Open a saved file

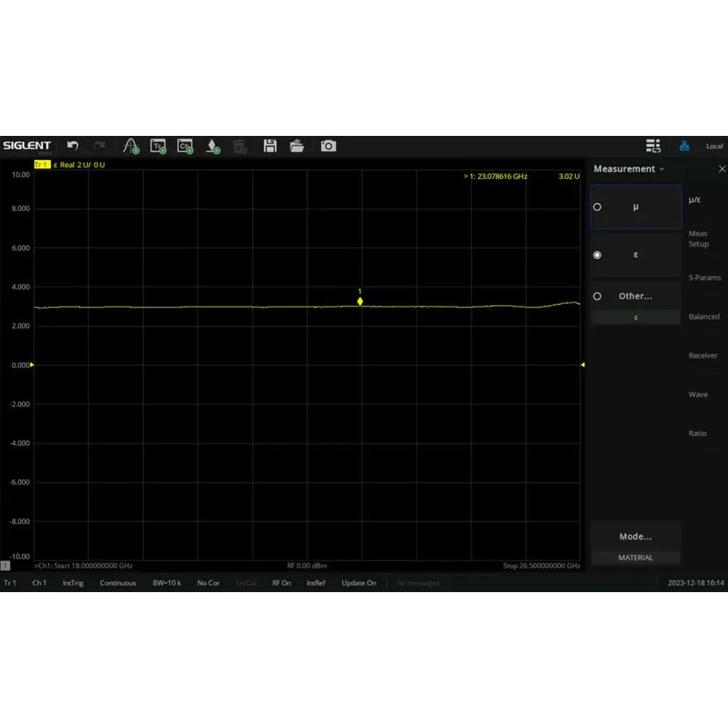click(x=297, y=146)
